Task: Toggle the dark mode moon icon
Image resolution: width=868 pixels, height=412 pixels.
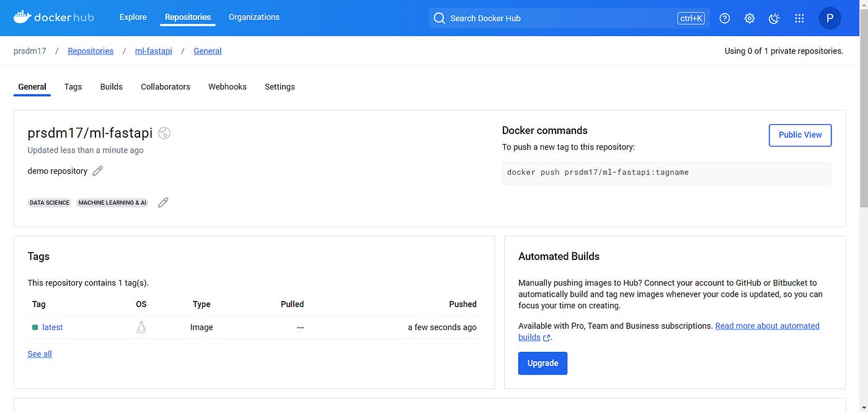Action: (x=774, y=18)
